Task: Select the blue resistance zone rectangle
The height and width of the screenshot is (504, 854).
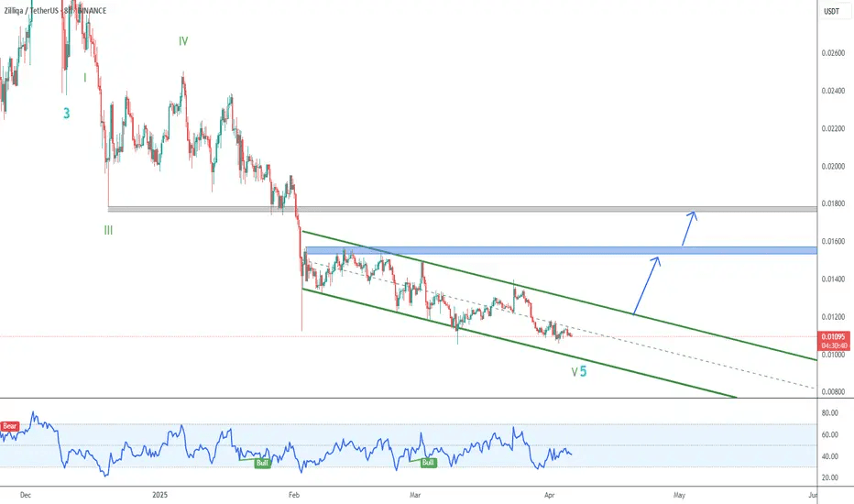Action: tap(559, 250)
